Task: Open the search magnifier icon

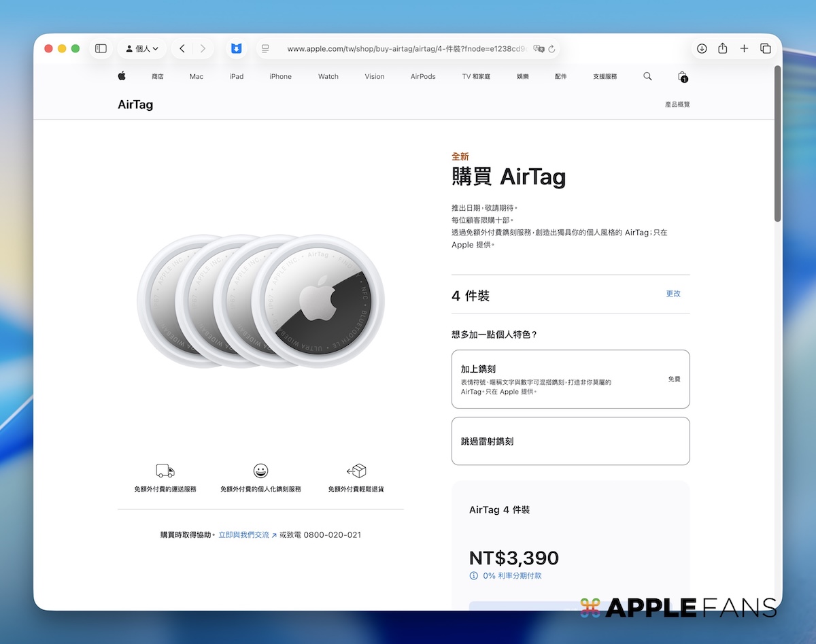Action: coord(647,76)
